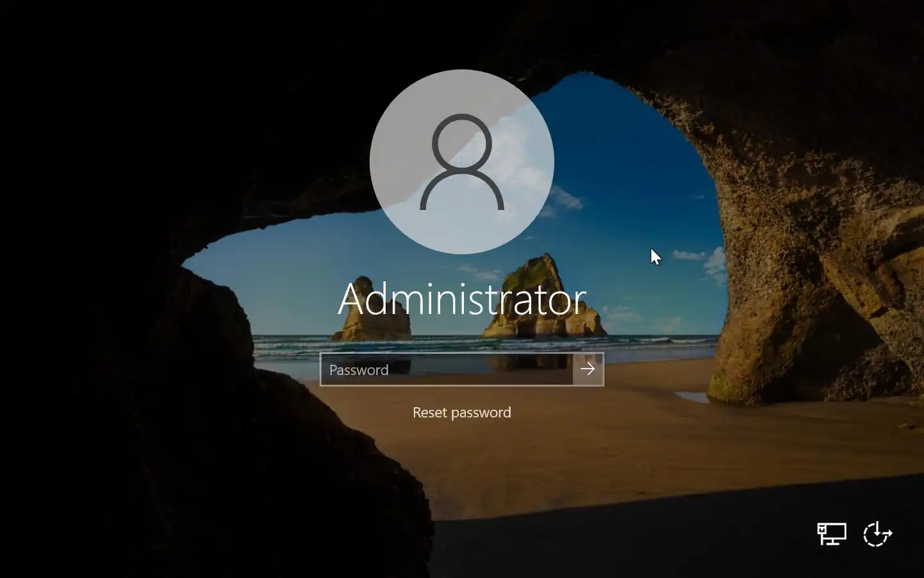This screenshot has height=578, width=924.
Task: Click the Administrator account name
Action: click(x=462, y=299)
